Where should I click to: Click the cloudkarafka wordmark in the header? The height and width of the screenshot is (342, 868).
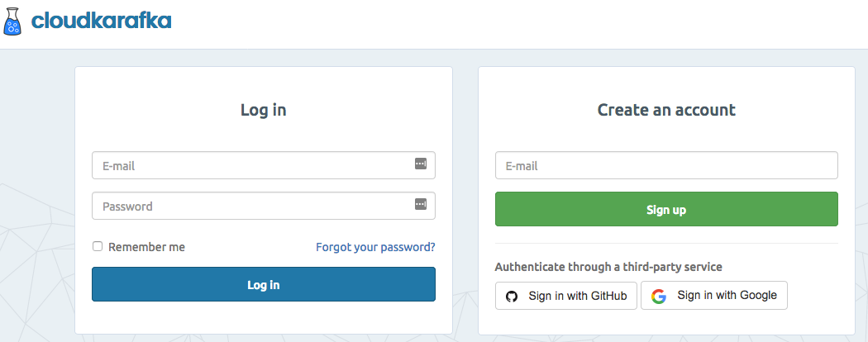pos(101,21)
